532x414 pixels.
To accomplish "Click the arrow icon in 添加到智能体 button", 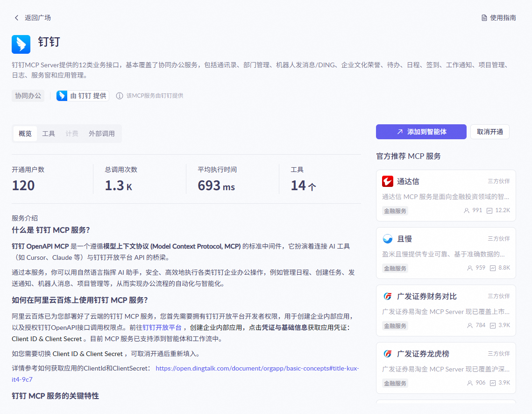I will tap(400, 132).
